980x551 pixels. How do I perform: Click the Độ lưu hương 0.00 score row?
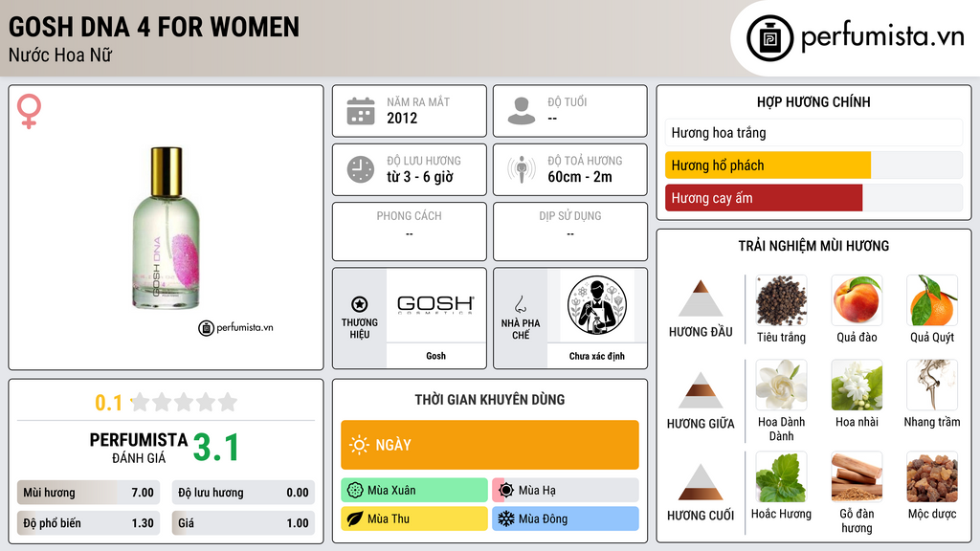[243, 493]
